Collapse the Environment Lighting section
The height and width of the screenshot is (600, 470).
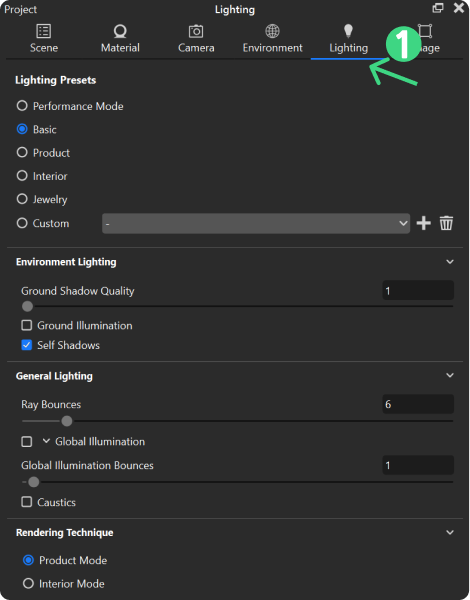click(x=450, y=262)
